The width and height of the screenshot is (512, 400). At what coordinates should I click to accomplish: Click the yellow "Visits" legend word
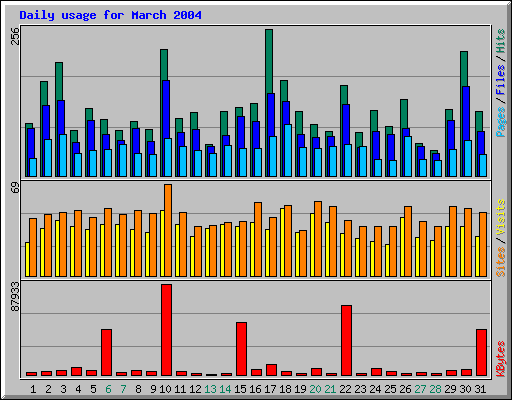click(x=500, y=217)
